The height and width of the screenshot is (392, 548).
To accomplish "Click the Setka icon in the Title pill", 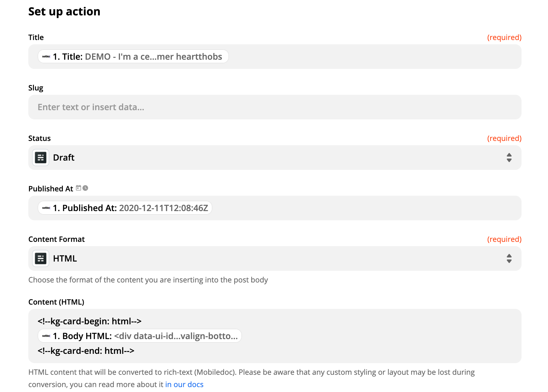I will coord(46,57).
